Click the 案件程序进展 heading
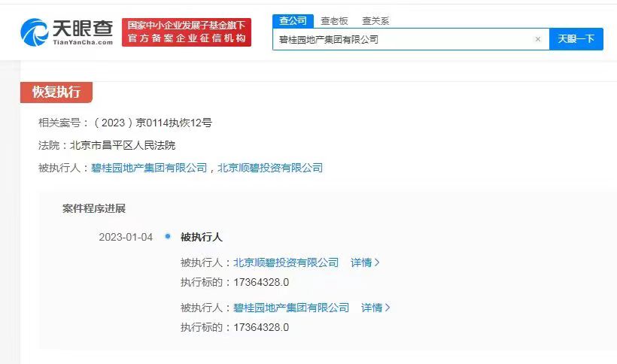The image size is (617, 364). pos(93,209)
